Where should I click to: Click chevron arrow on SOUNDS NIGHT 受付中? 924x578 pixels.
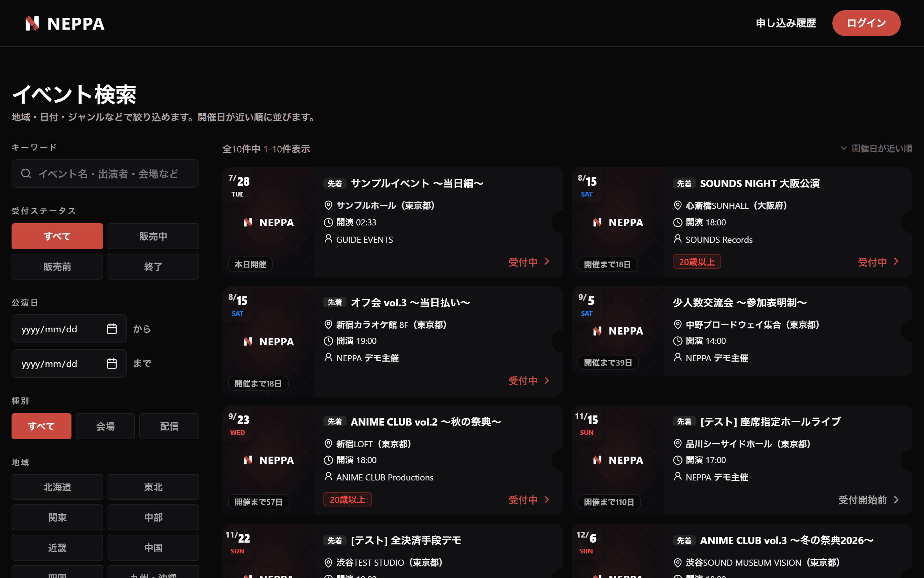896,262
